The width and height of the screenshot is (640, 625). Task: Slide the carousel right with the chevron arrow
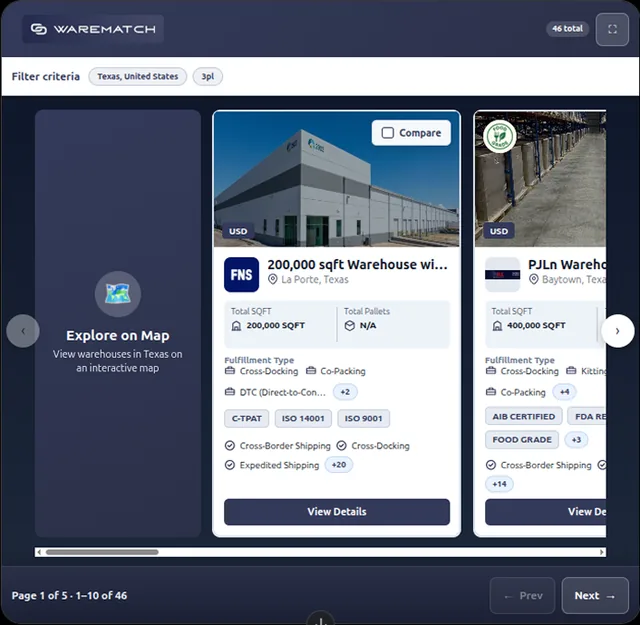click(x=618, y=331)
